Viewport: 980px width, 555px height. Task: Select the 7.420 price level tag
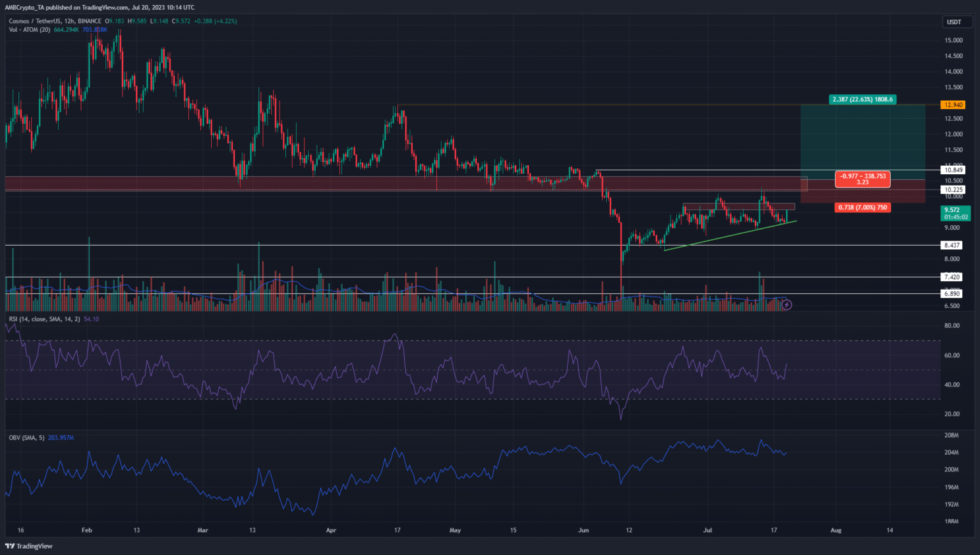(952, 277)
